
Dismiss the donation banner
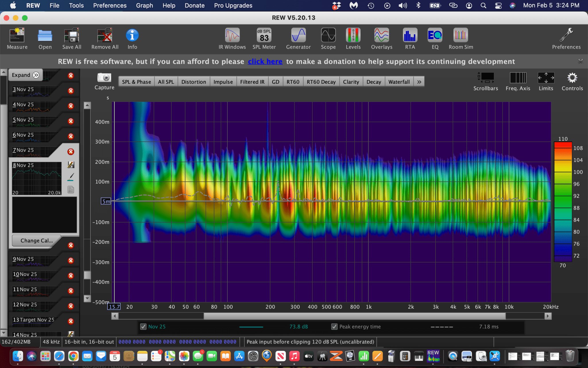click(x=581, y=61)
